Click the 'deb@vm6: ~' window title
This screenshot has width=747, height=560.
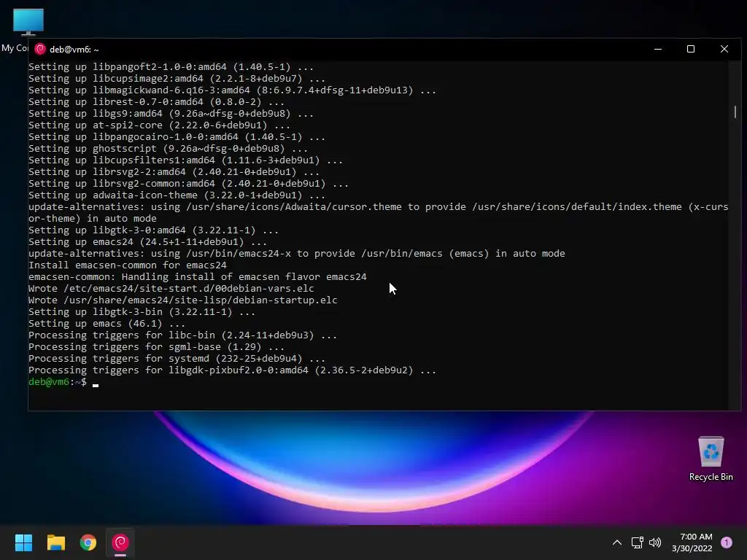click(x=74, y=50)
